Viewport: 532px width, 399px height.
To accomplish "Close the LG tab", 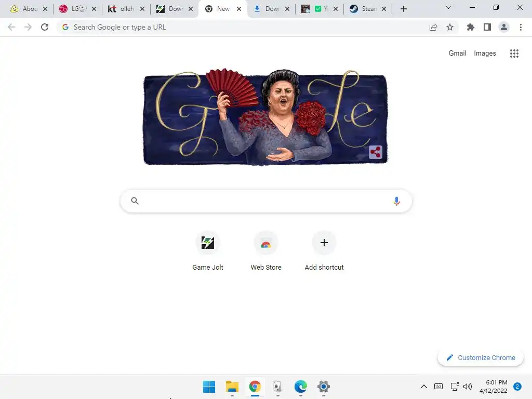I will point(94,9).
